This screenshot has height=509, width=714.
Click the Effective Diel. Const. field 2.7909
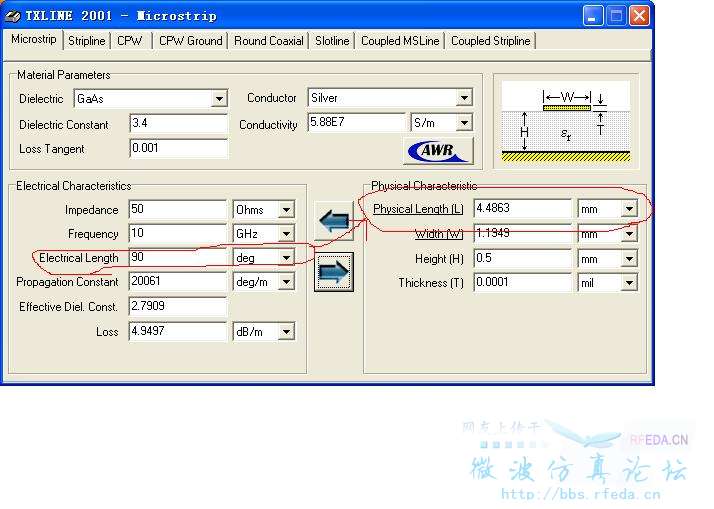pos(178,306)
